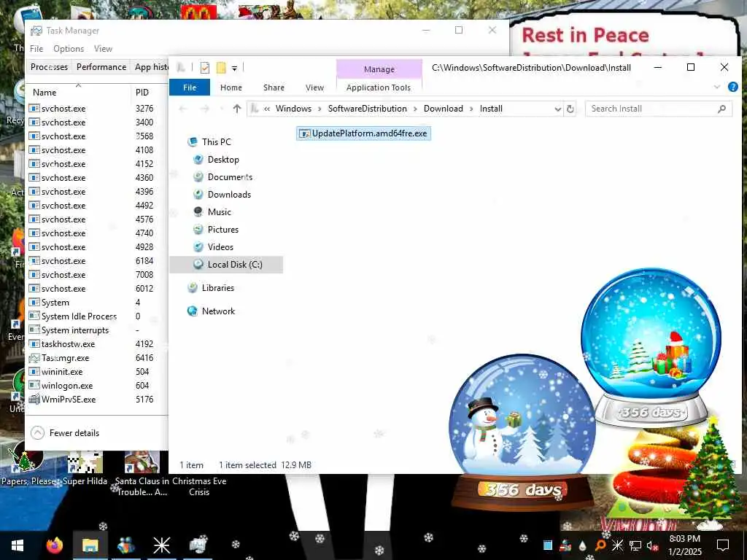747x560 pixels.
Task: Open Documents in the navigation pane
Action: [230, 177]
